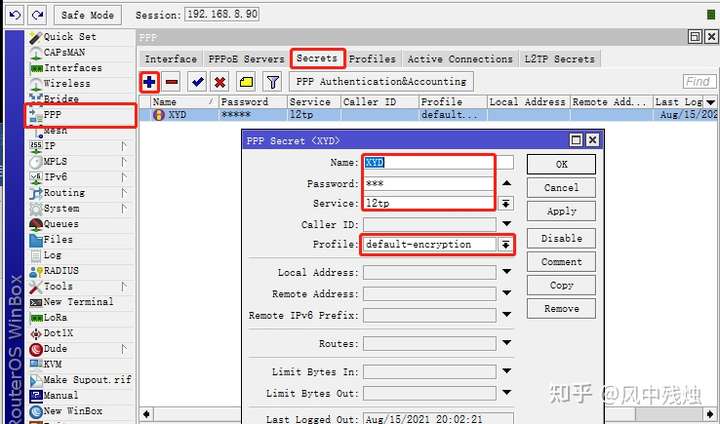Click the Session address field

coord(222,14)
